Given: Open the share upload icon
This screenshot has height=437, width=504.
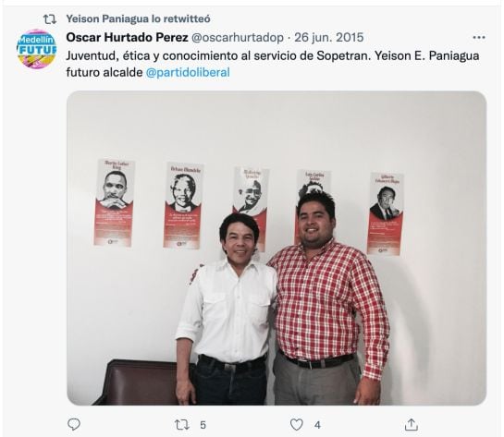Looking at the screenshot, I should [412, 424].
